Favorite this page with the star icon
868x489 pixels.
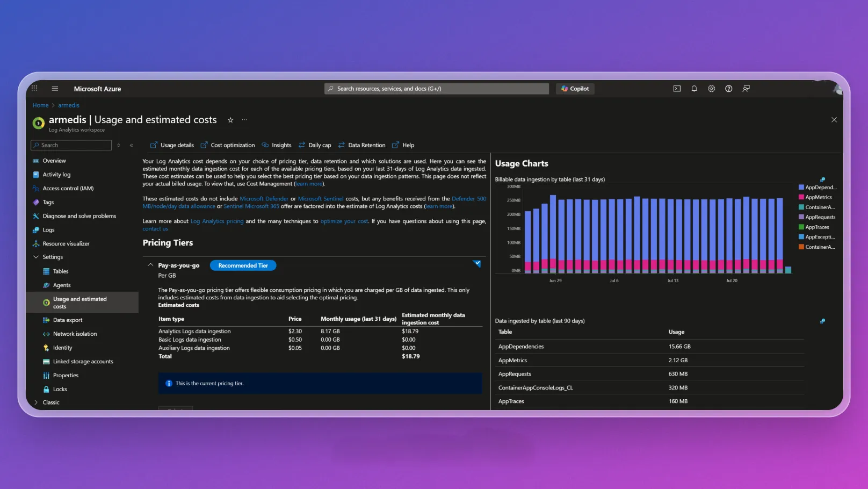230,120
